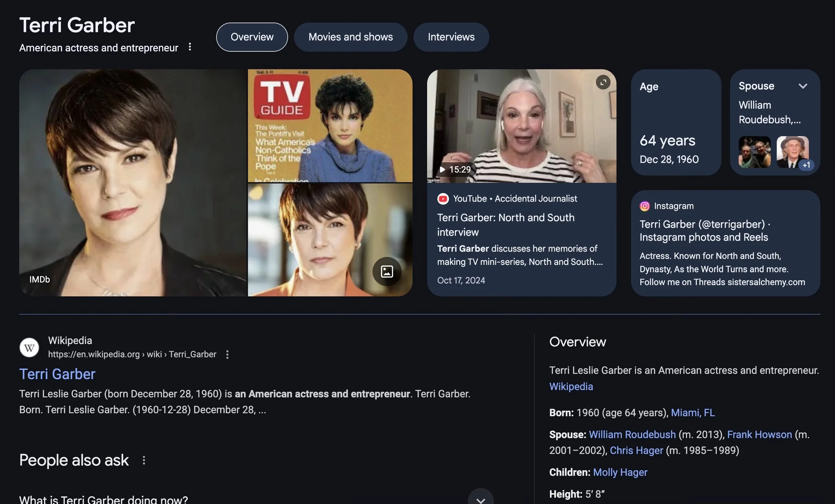Select the Interviews tab
Viewport: 835px width, 504px height.
pyautogui.click(x=451, y=37)
